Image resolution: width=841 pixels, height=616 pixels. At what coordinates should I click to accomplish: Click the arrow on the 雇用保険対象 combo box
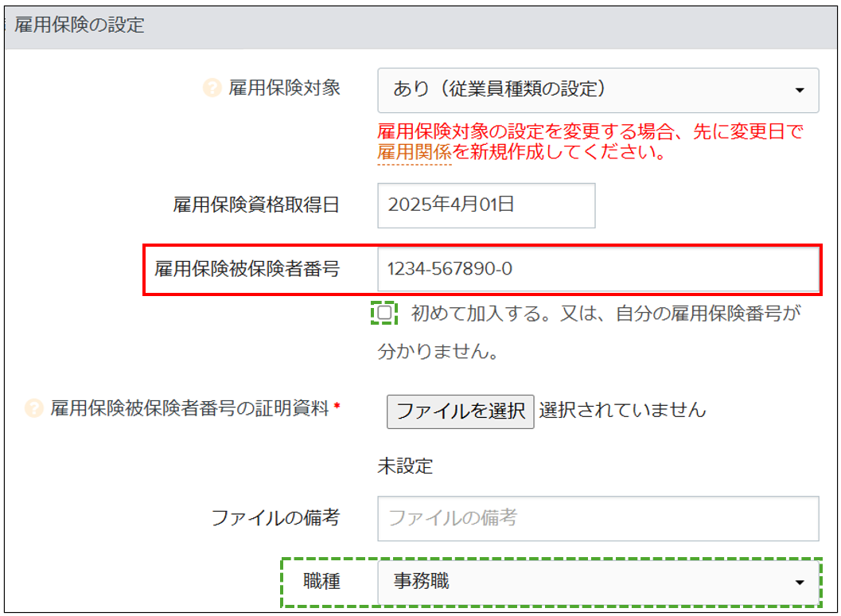tap(800, 91)
